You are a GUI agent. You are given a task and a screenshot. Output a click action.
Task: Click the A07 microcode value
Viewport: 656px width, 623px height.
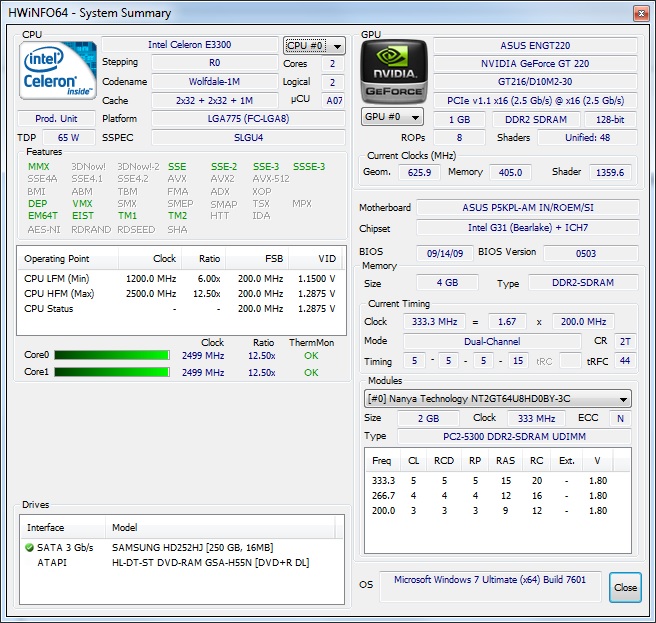point(334,100)
